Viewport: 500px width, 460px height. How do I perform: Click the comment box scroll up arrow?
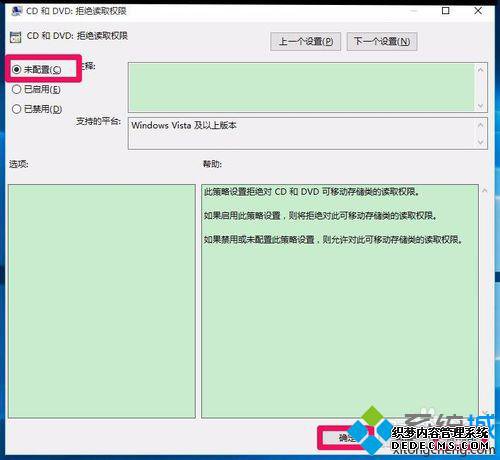[480, 70]
